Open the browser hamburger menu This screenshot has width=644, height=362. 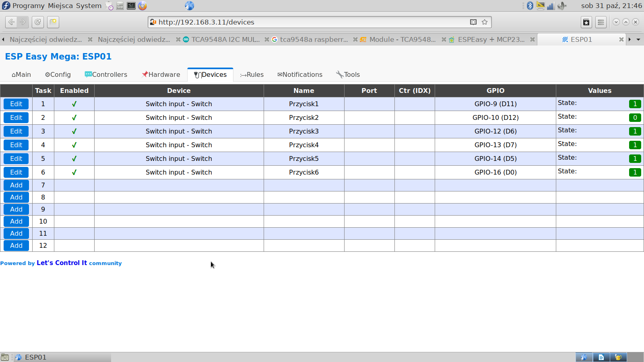[x=601, y=22]
